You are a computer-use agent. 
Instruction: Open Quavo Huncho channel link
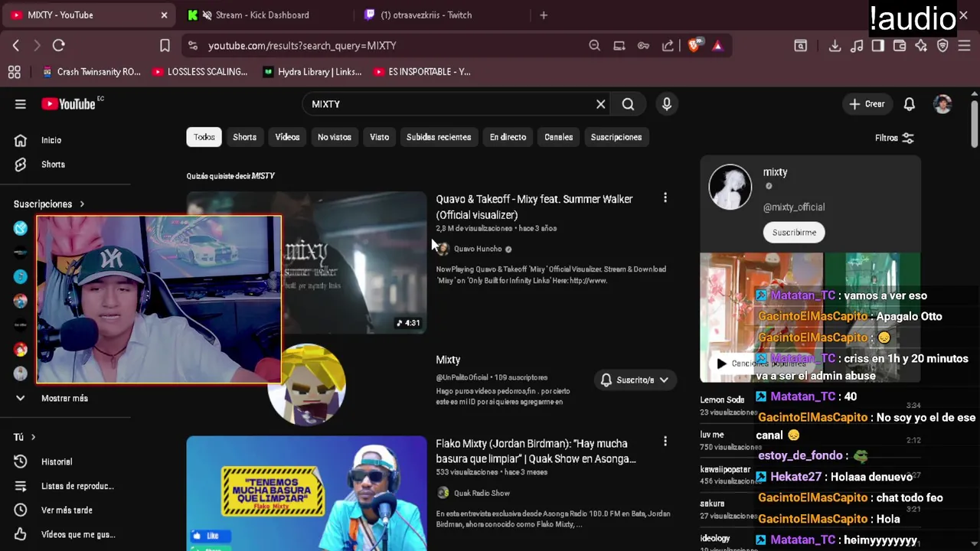coord(478,249)
